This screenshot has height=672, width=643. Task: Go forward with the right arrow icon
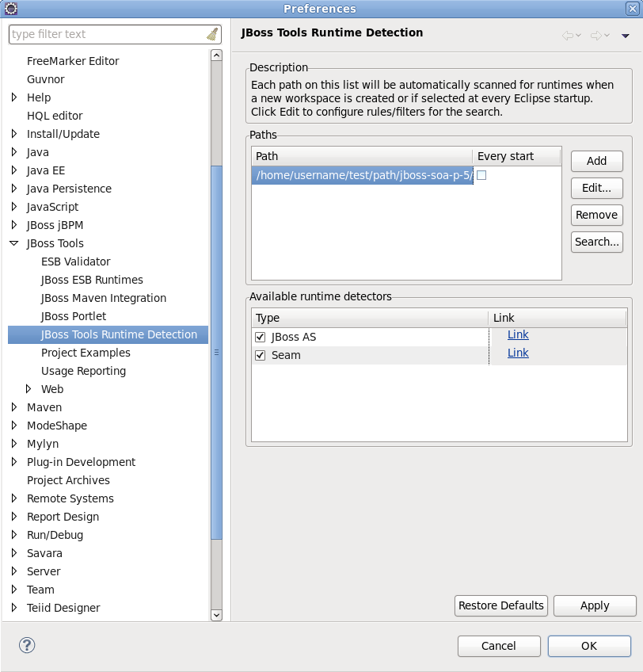596,36
